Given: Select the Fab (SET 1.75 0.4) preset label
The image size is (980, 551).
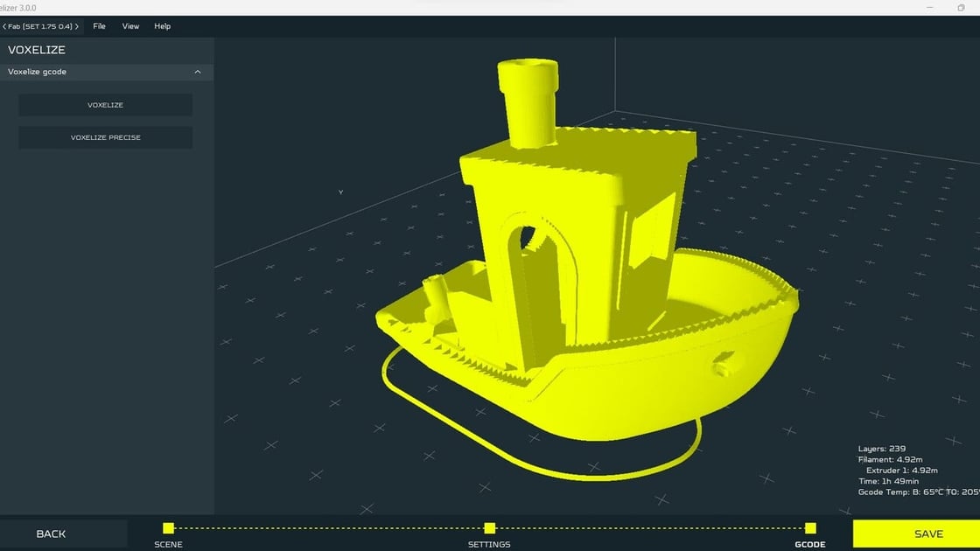Looking at the screenshot, I should (x=41, y=26).
